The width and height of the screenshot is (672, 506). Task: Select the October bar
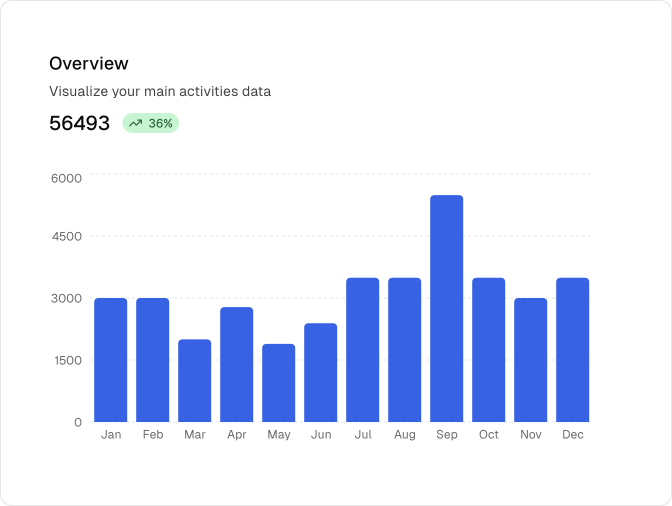tap(489, 350)
